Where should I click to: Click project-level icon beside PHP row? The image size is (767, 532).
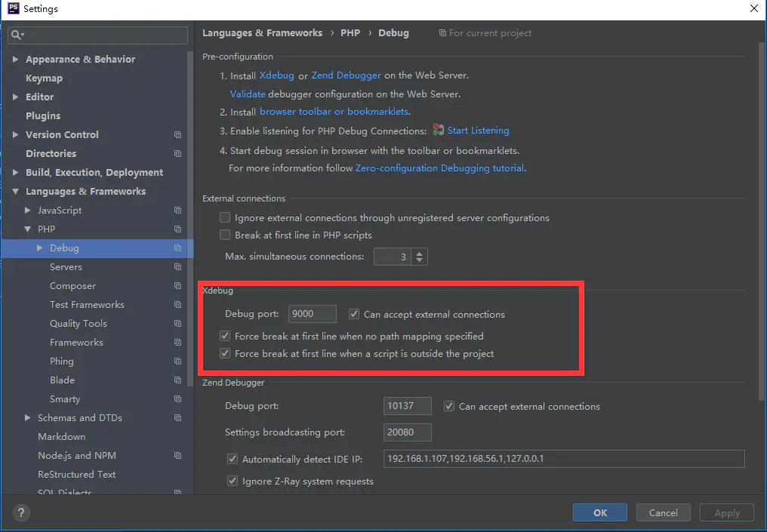[177, 229]
